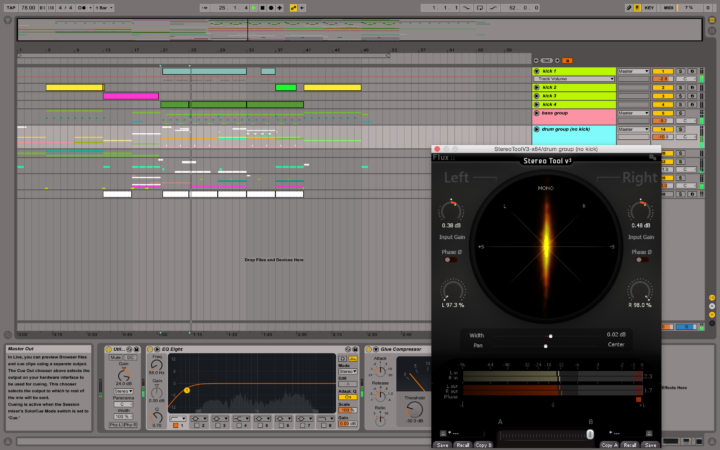Open kick 1 Master output routing dropdown
The width and height of the screenshot is (720, 450).
point(632,71)
